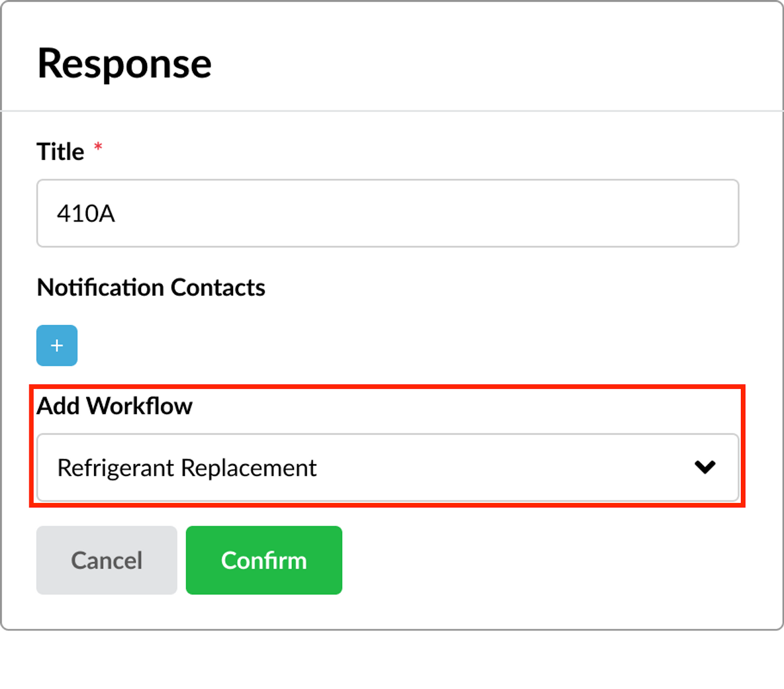784x689 pixels.
Task: Confirm the response settings
Action: [x=264, y=560]
